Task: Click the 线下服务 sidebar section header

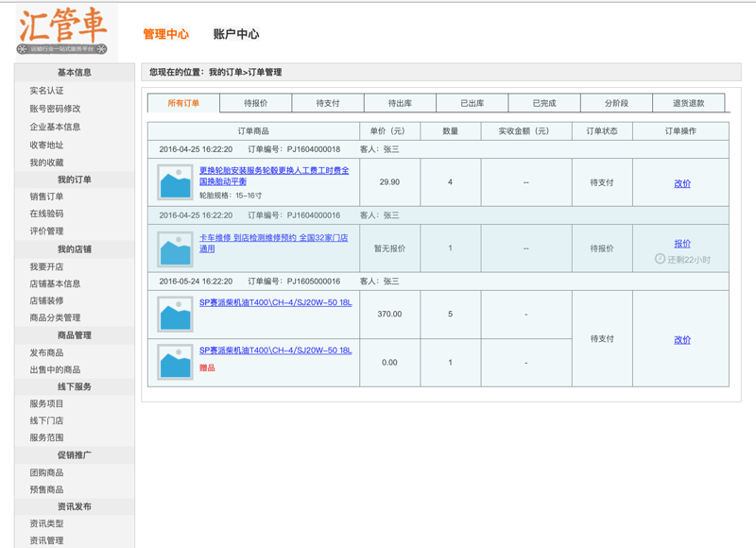Action: [75, 386]
